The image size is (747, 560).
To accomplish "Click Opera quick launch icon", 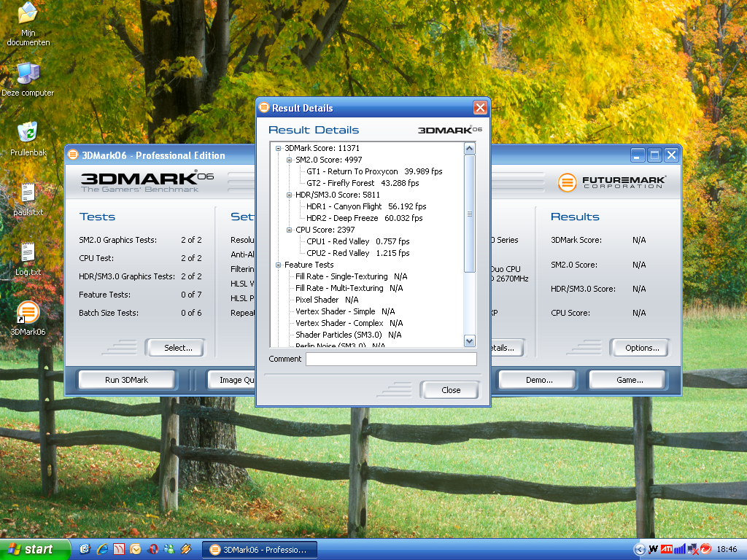I will pyautogui.click(x=153, y=550).
